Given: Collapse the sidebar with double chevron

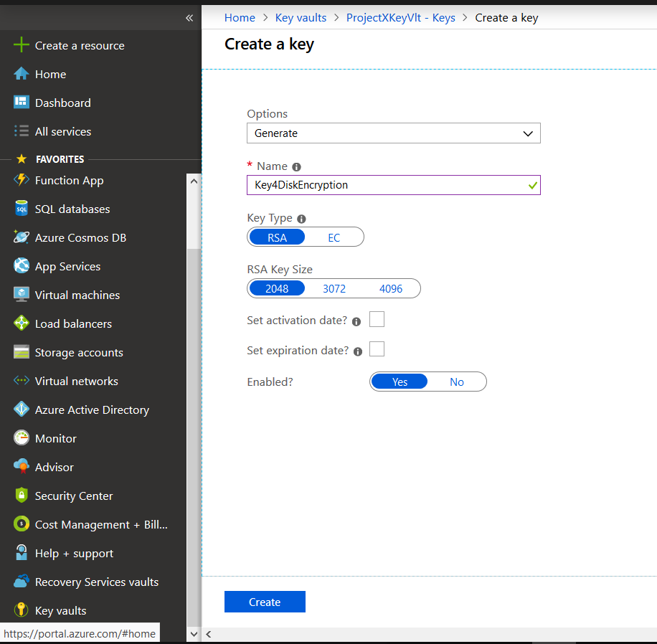Looking at the screenshot, I should click(x=189, y=18).
